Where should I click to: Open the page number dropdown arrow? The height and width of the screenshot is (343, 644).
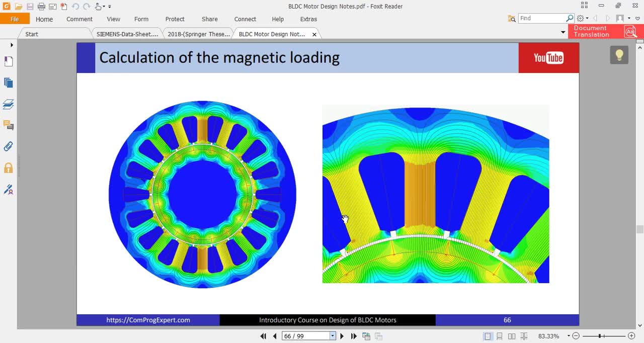(x=333, y=336)
